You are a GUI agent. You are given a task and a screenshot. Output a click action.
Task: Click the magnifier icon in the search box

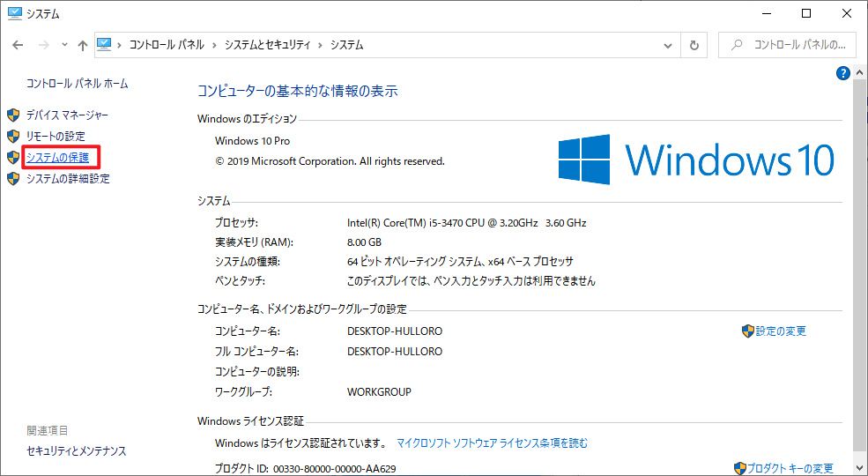click(737, 45)
